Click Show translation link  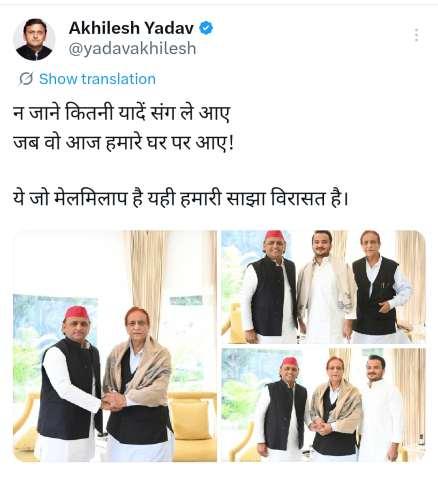(97, 79)
